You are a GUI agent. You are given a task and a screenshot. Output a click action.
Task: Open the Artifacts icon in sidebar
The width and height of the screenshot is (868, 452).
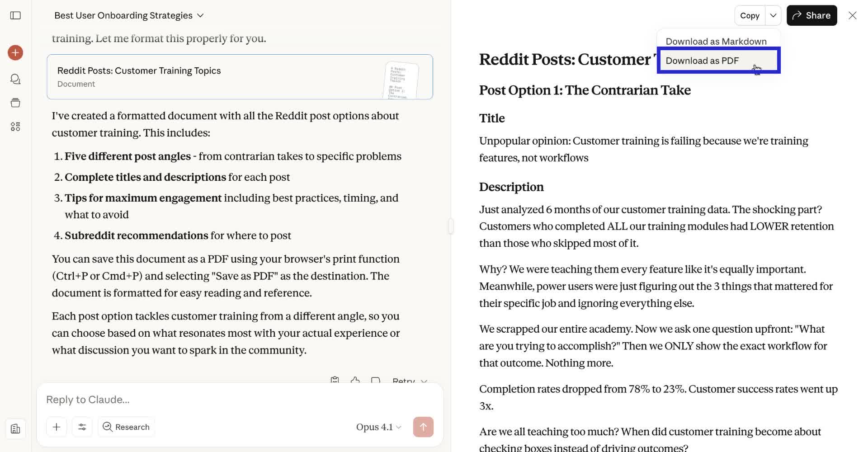(15, 127)
